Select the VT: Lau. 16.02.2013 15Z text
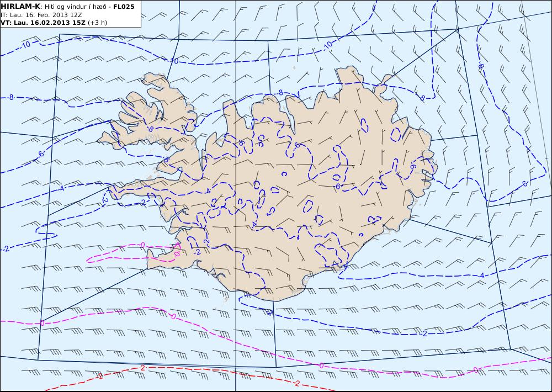The height and width of the screenshot is (392, 552). click(43, 23)
